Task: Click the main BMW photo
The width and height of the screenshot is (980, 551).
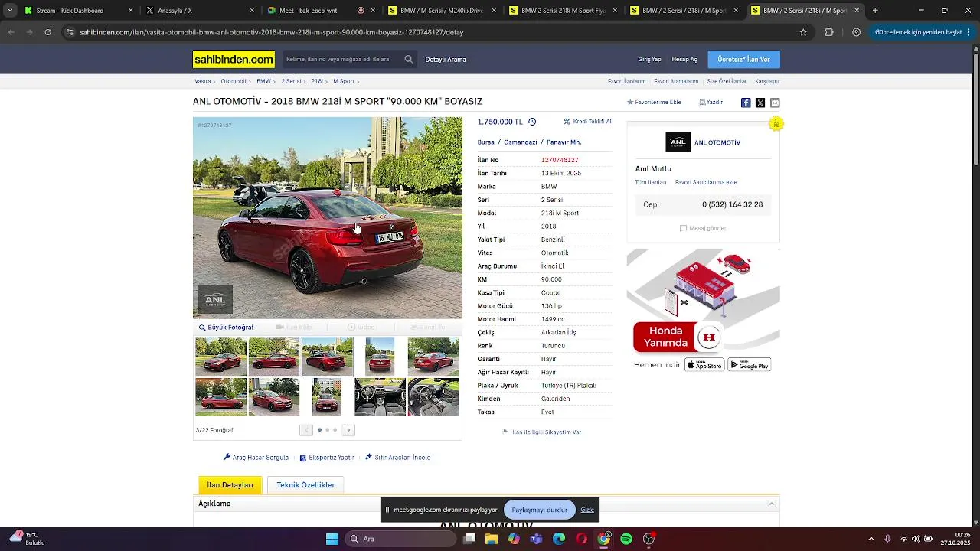Action: tap(328, 217)
